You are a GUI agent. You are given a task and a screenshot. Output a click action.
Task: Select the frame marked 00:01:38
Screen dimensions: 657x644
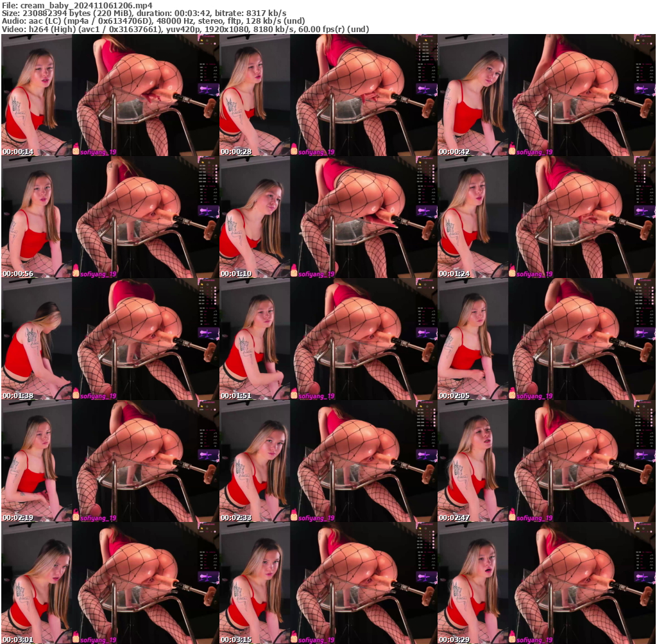110,339
